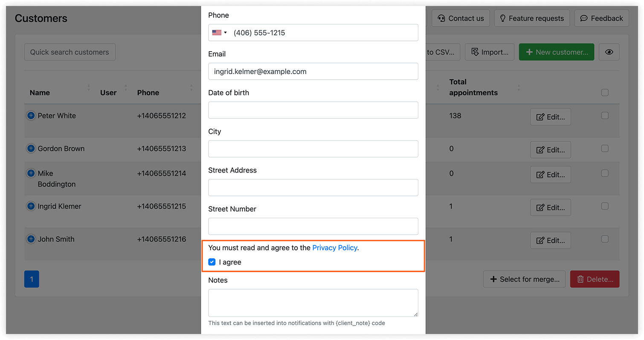644x340 pixels.
Task: Edit John Smith customer
Action: click(551, 240)
